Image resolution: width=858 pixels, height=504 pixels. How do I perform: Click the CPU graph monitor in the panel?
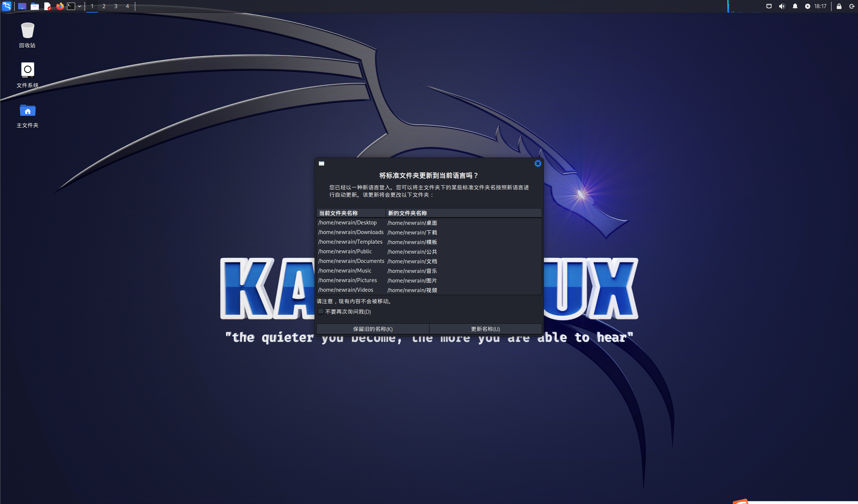pyautogui.click(x=744, y=6)
